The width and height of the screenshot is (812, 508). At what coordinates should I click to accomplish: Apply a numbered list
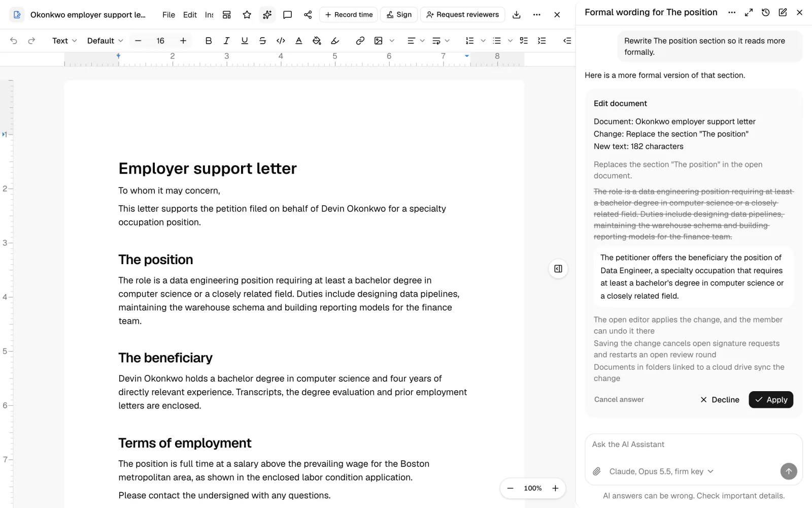coord(470,41)
